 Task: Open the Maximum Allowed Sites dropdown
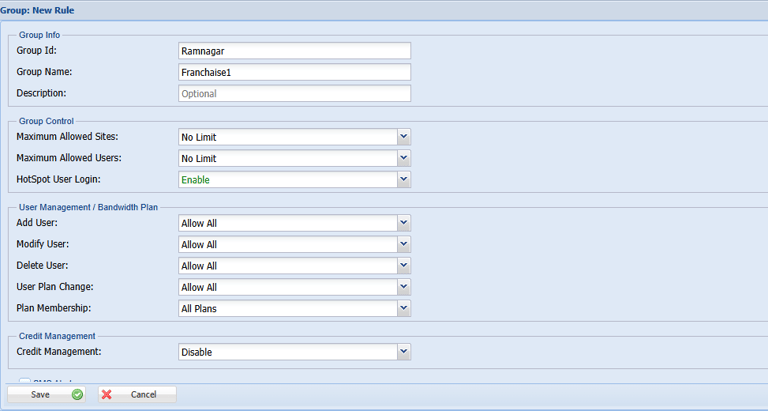(x=403, y=136)
